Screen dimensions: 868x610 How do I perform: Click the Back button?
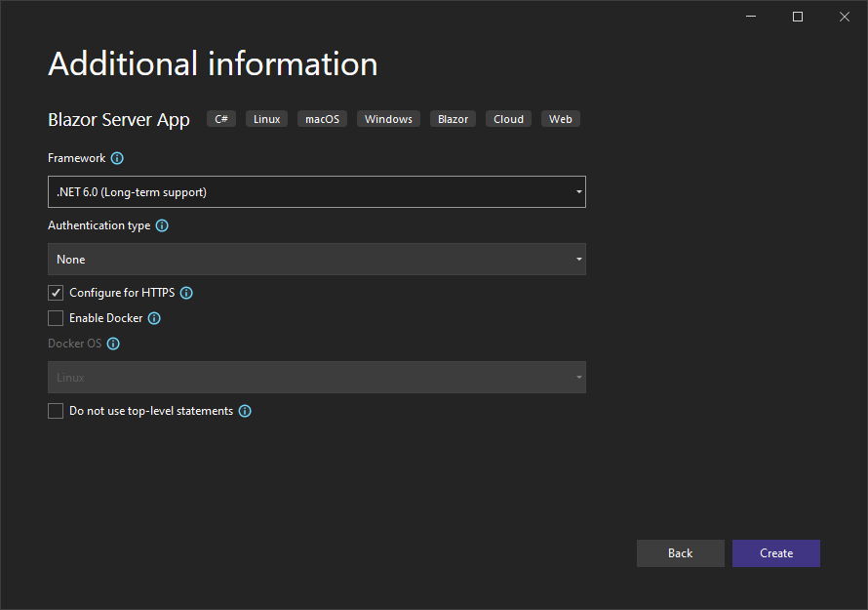point(681,553)
